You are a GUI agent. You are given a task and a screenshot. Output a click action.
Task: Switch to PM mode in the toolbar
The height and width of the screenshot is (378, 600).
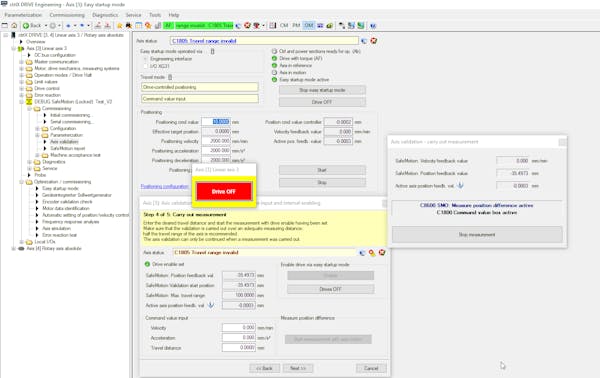[x=296, y=26]
